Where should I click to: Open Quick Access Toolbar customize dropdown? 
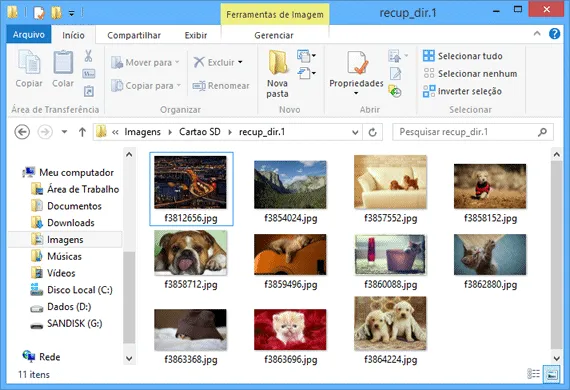[x=72, y=13]
